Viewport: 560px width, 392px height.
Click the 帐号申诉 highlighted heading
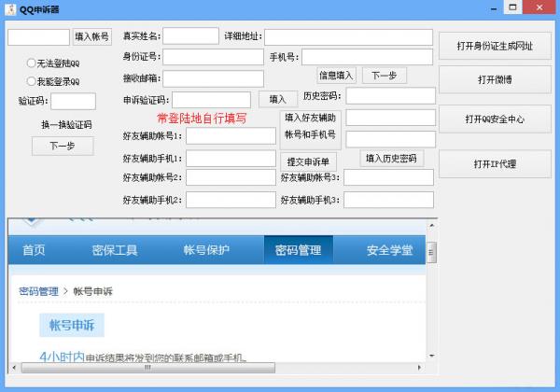click(x=72, y=325)
